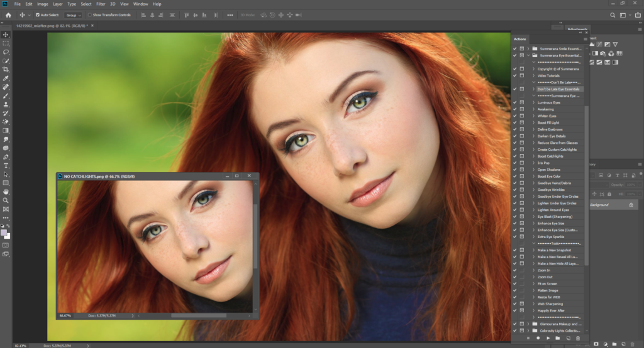The height and width of the screenshot is (348, 644).
Task: Select the Crop tool in the toolbar
Action: pyautogui.click(x=6, y=69)
